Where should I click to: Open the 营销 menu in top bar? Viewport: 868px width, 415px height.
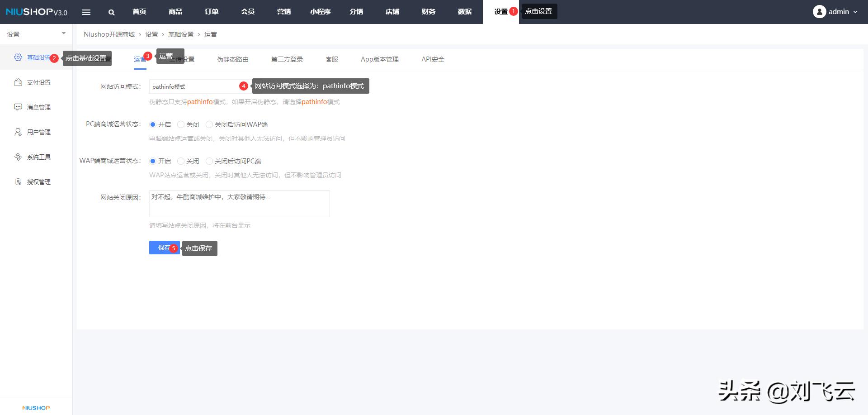(x=284, y=12)
